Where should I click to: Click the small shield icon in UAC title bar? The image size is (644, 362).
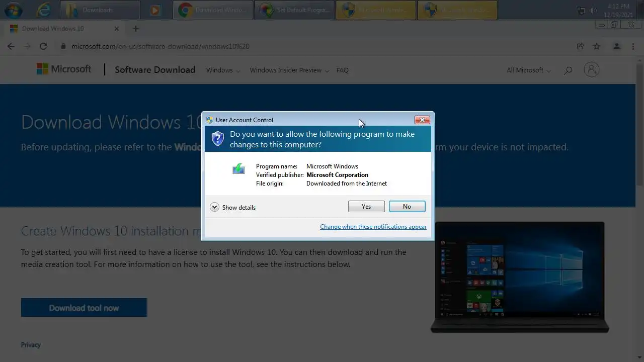point(210,120)
